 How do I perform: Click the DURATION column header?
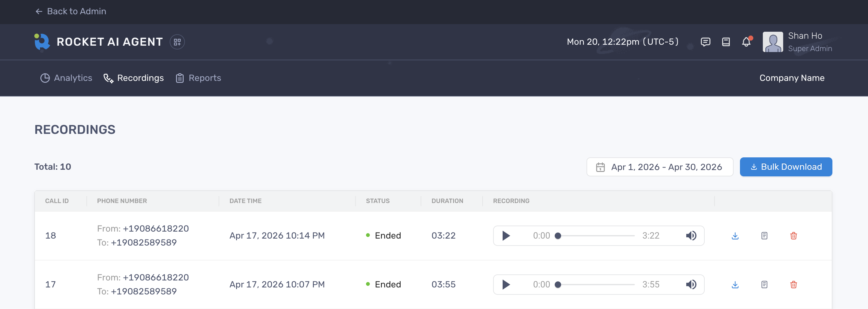click(x=447, y=201)
